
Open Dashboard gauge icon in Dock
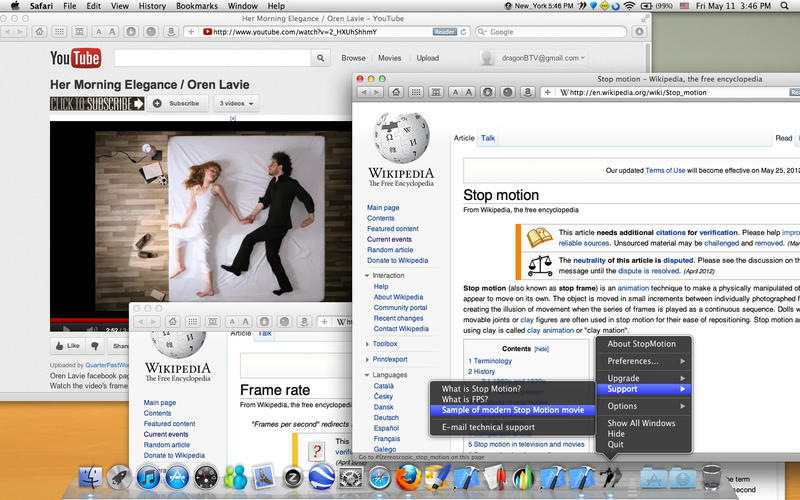tap(206, 478)
